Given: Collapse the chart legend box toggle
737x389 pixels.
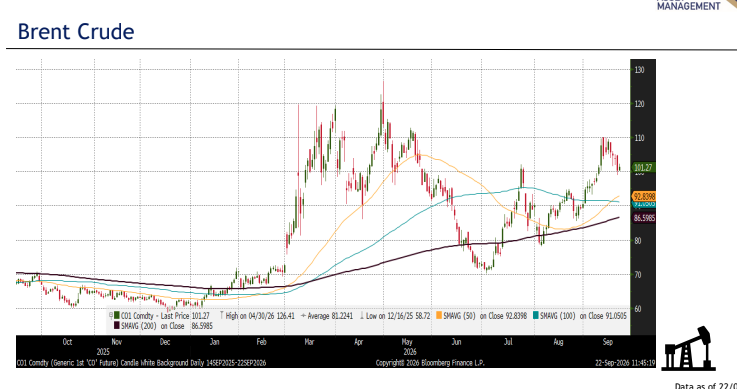Looking at the screenshot, I should [x=111, y=316].
